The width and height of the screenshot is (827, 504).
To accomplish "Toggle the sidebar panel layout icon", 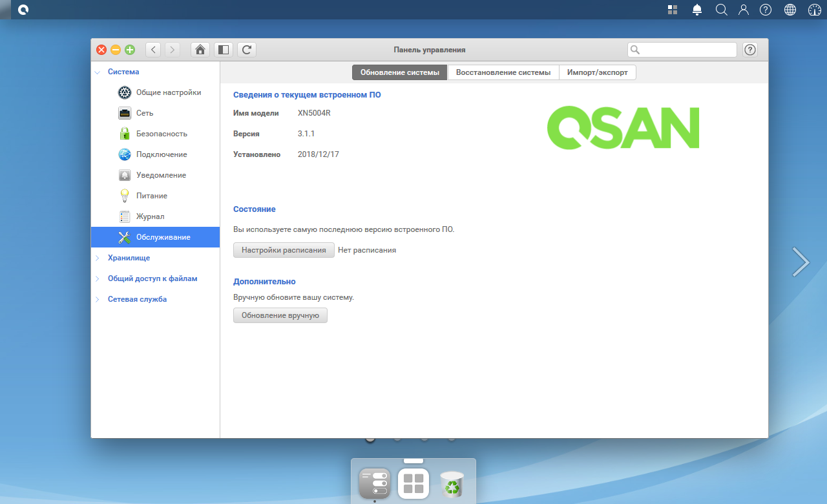I will pos(224,49).
